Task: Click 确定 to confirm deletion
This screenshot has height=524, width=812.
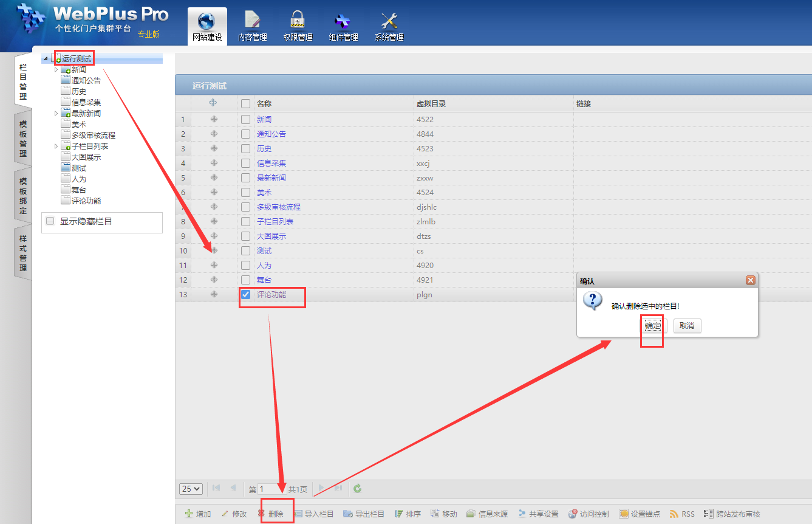Action: [x=653, y=326]
